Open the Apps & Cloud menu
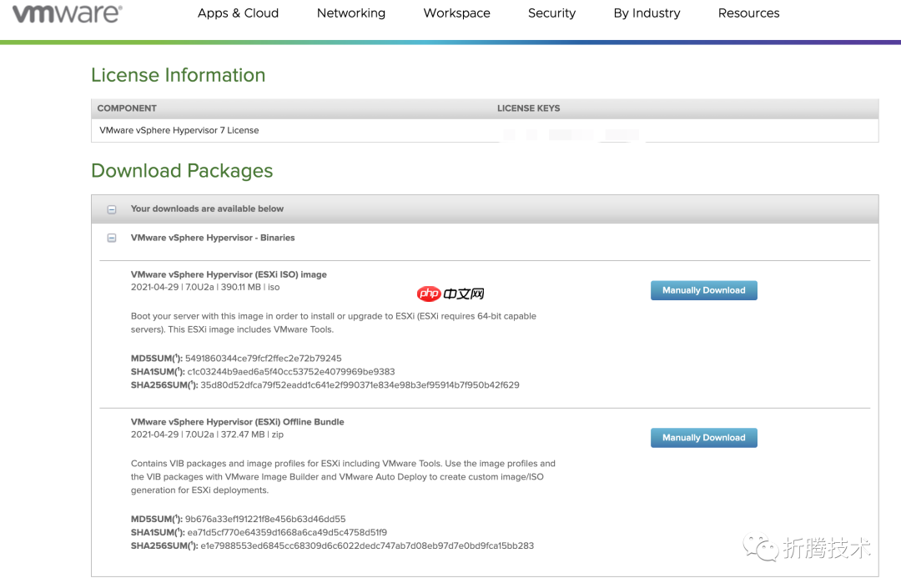The width and height of the screenshot is (901, 588). coord(238,13)
